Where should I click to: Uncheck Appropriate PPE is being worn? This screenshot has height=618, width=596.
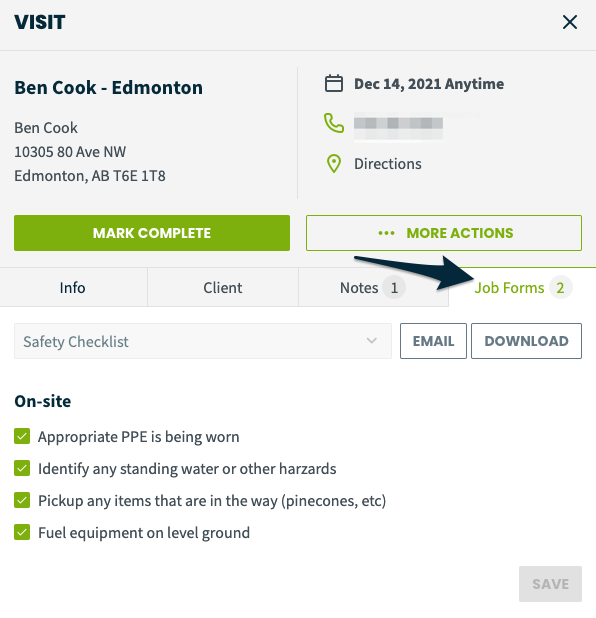pyautogui.click(x=22, y=436)
